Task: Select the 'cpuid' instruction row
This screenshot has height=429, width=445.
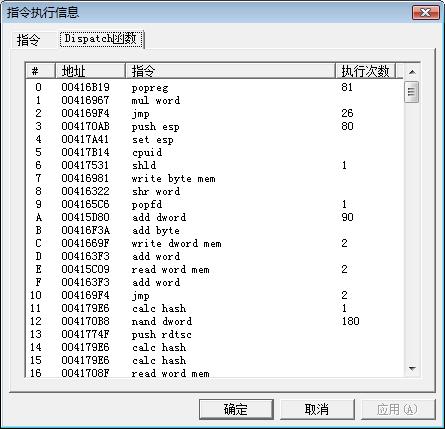Action: 214,152
